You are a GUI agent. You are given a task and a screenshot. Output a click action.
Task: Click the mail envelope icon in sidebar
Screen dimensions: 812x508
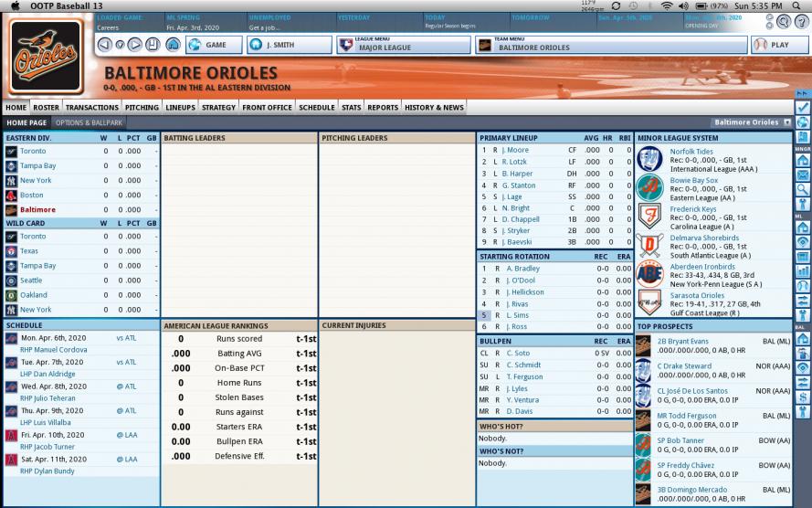pos(803,175)
